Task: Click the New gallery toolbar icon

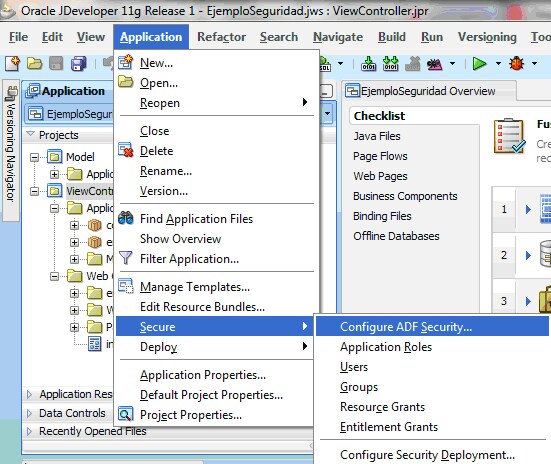Action: tap(12, 64)
